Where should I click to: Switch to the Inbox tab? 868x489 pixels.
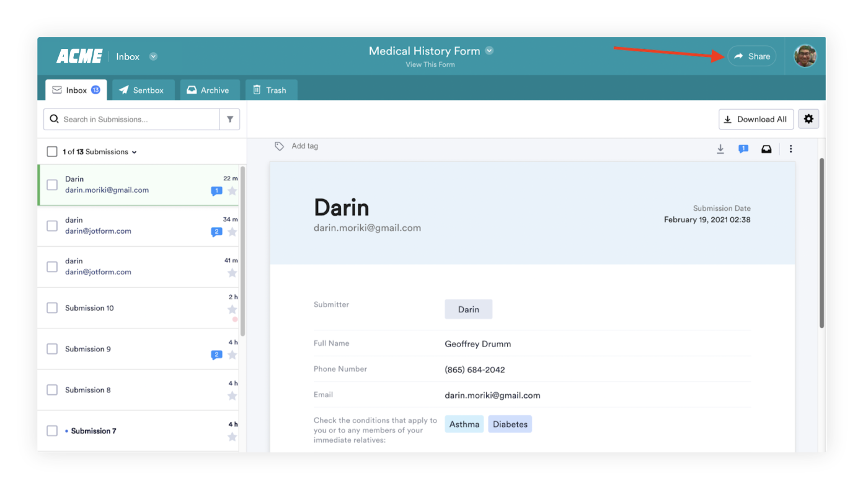76,90
